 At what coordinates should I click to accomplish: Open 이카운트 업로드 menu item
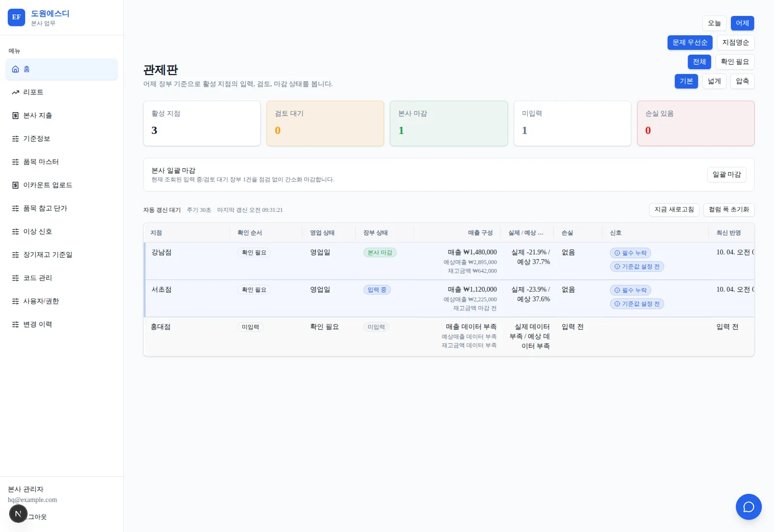62,185
